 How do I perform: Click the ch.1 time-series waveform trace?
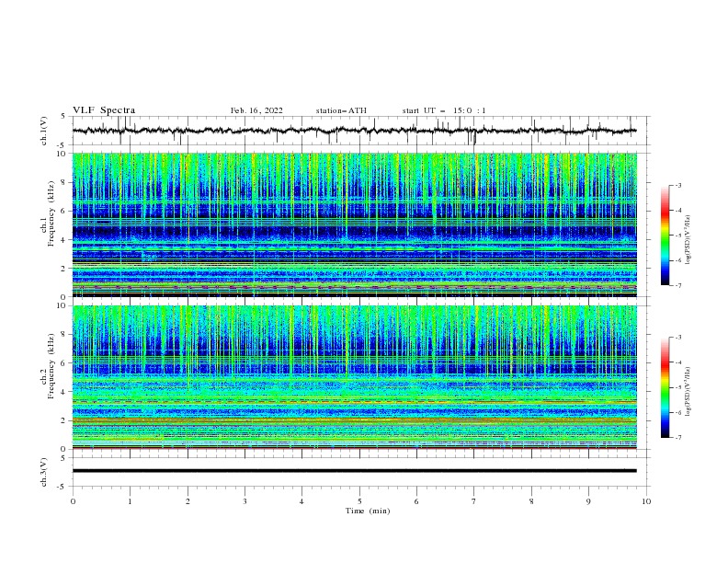coord(354,131)
